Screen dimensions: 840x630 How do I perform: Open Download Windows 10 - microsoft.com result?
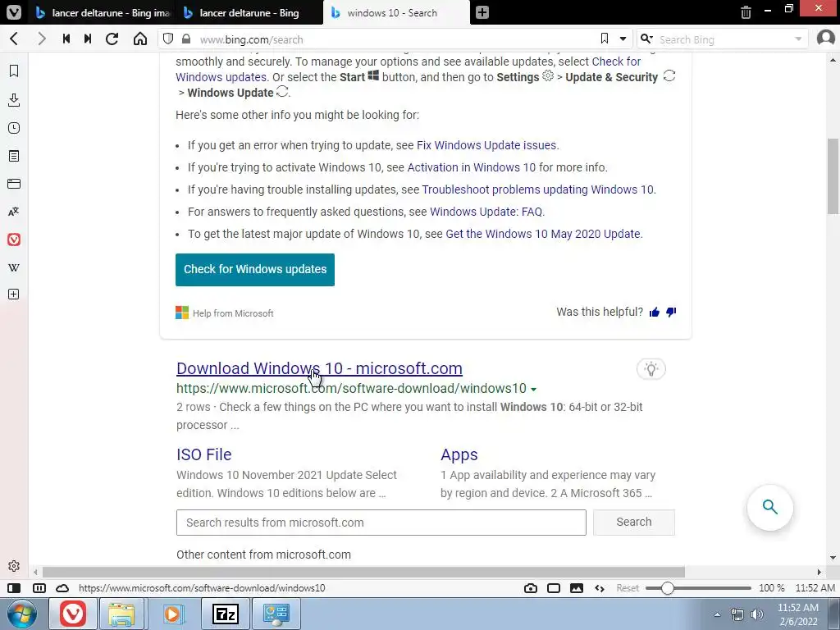(x=319, y=368)
